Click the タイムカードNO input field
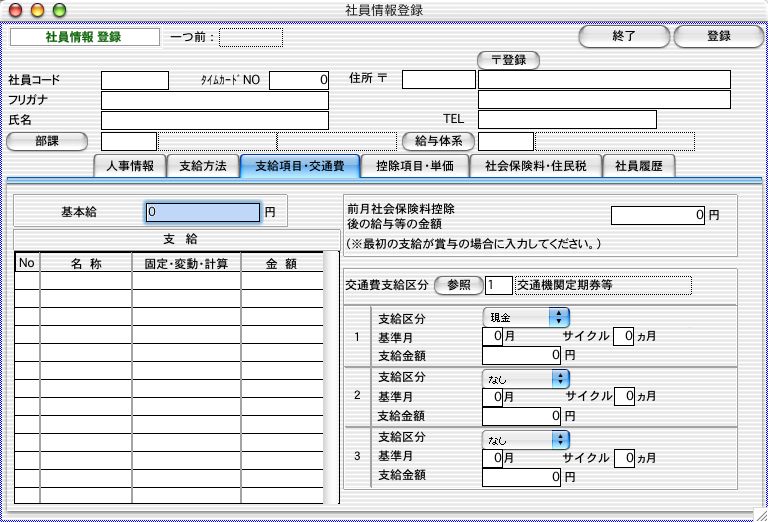 pyautogui.click(x=299, y=79)
